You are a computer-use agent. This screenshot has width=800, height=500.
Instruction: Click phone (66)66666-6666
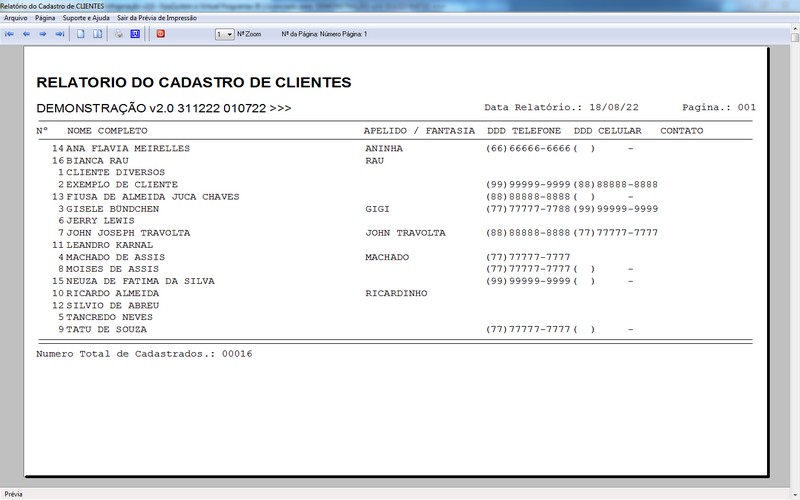coord(528,148)
